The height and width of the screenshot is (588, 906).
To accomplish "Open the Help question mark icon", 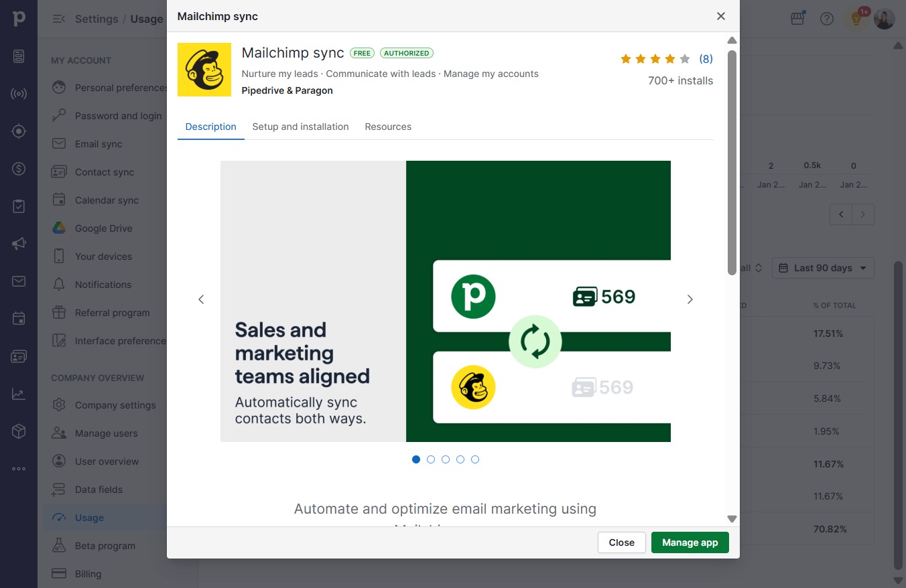I will point(827,19).
